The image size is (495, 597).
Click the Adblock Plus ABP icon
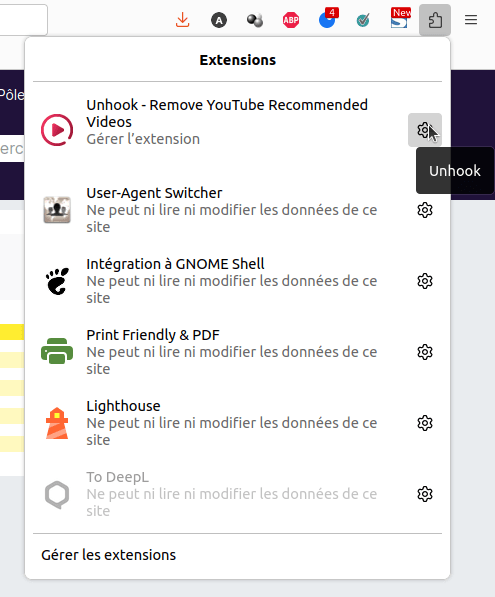point(291,20)
